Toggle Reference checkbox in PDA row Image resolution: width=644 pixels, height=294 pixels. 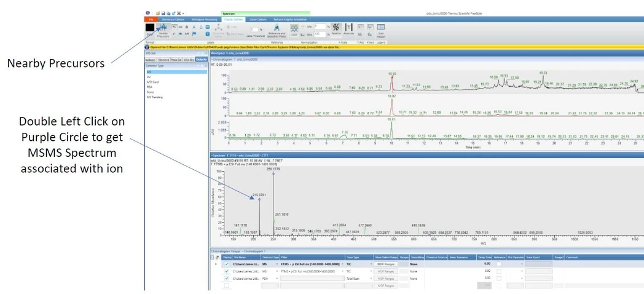[x=499, y=279]
